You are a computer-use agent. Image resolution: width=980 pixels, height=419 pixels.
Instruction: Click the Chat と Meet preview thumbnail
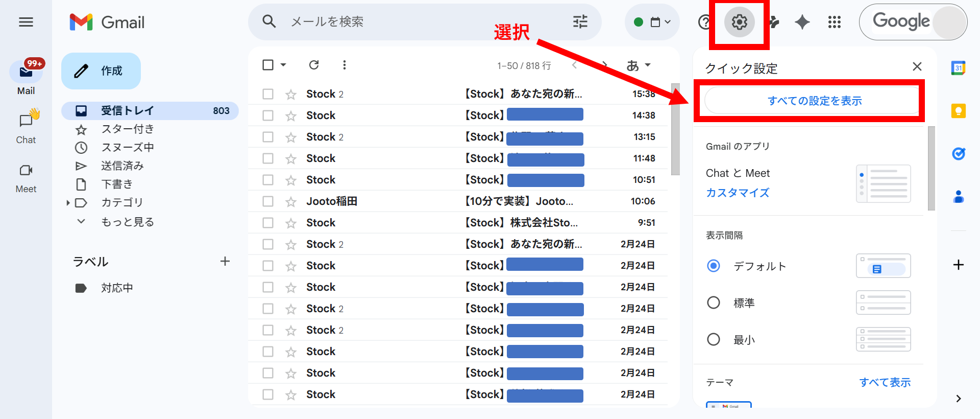tap(884, 183)
